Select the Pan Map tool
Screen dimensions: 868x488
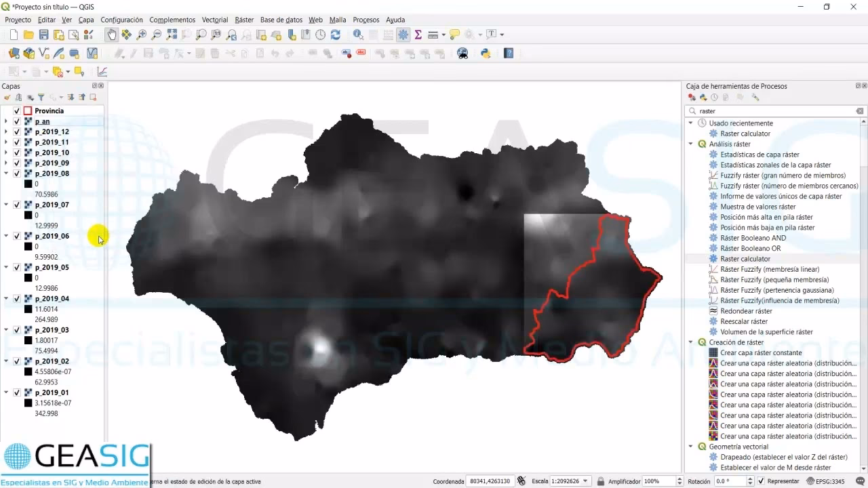coord(112,35)
